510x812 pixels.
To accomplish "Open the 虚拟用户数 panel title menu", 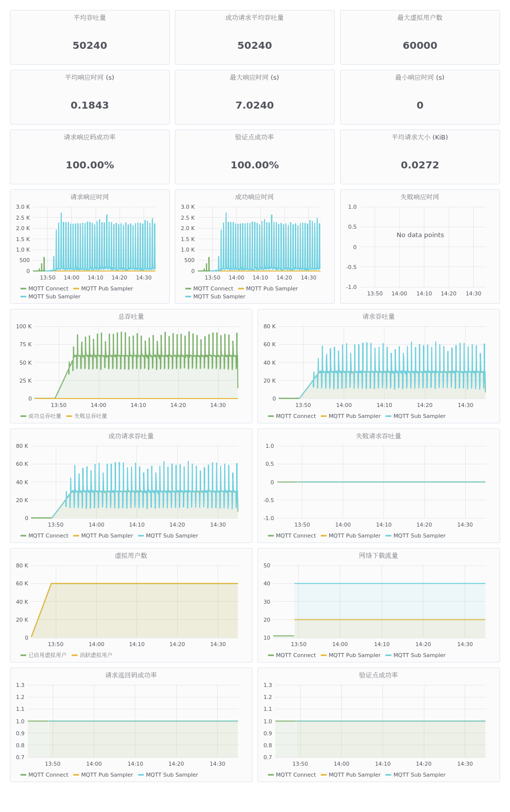I will click(x=131, y=555).
